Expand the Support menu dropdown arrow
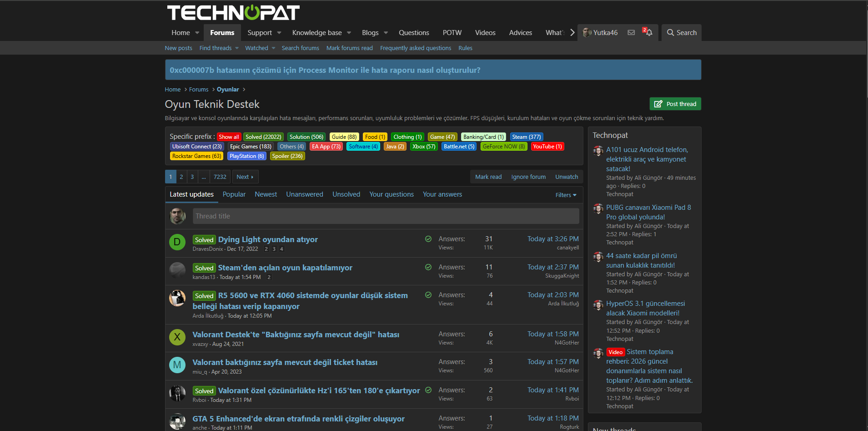 pyautogui.click(x=279, y=33)
